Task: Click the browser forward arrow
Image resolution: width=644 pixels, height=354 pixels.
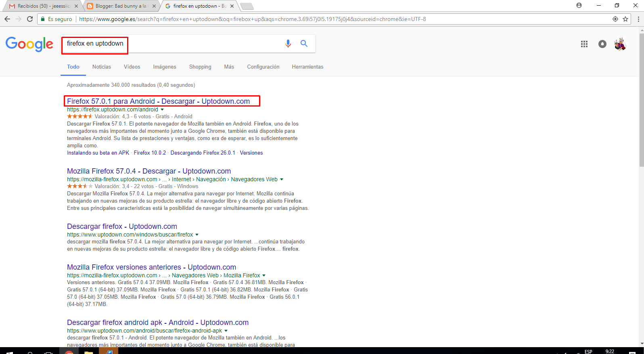Action: (19, 19)
